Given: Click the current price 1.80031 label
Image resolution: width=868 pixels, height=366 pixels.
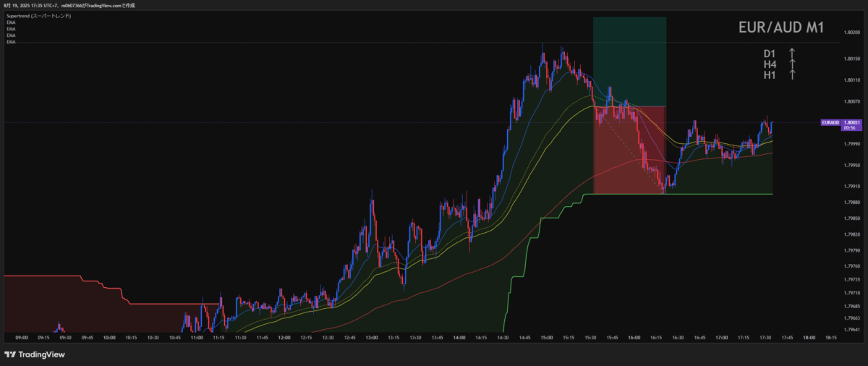Looking at the screenshot, I should pos(853,123).
